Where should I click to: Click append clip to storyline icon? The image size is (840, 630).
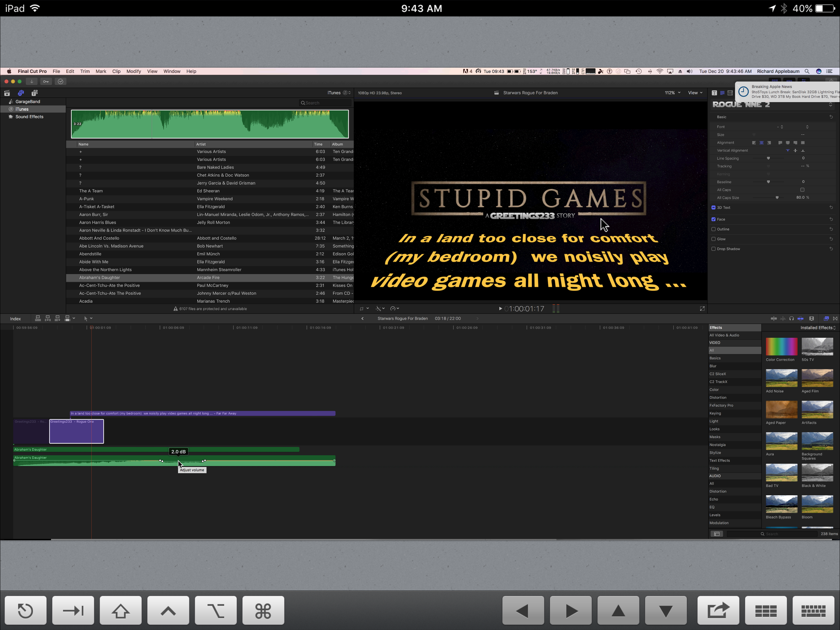tap(57, 318)
